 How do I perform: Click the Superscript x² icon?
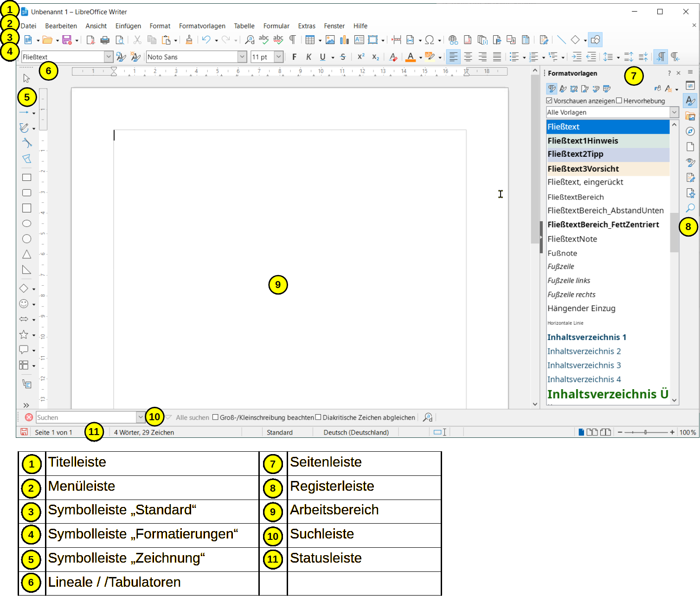coord(361,57)
